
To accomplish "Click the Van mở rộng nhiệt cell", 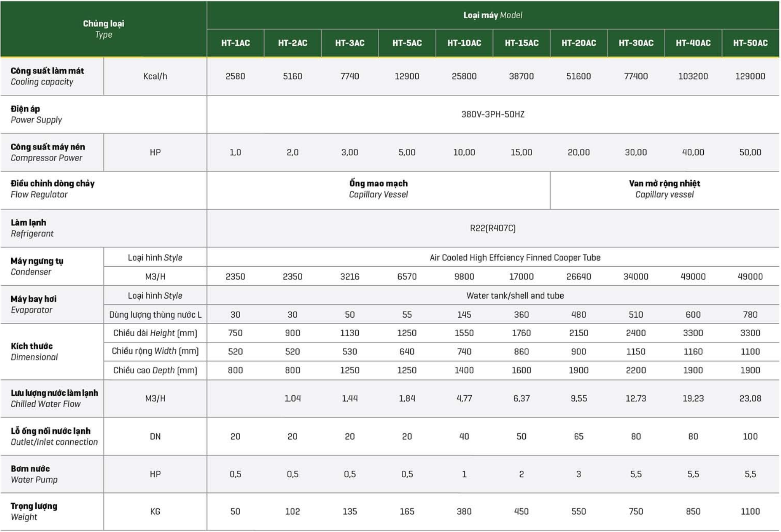I will coord(664,189).
